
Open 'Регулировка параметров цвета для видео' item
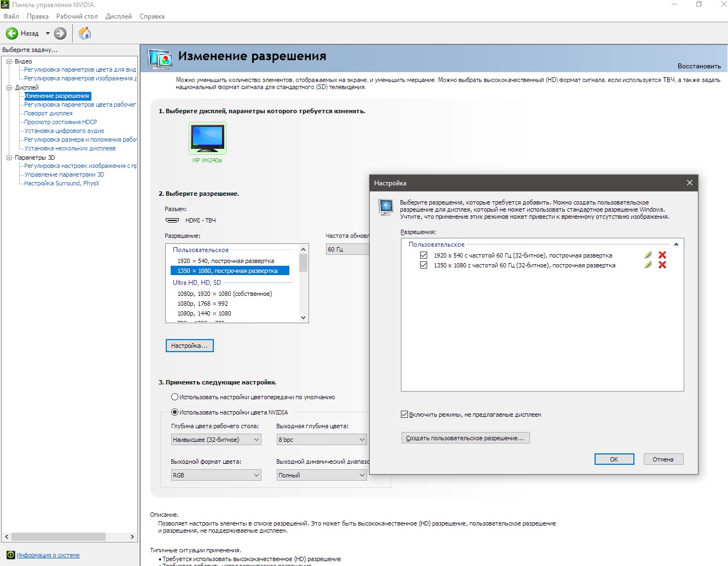(x=80, y=69)
